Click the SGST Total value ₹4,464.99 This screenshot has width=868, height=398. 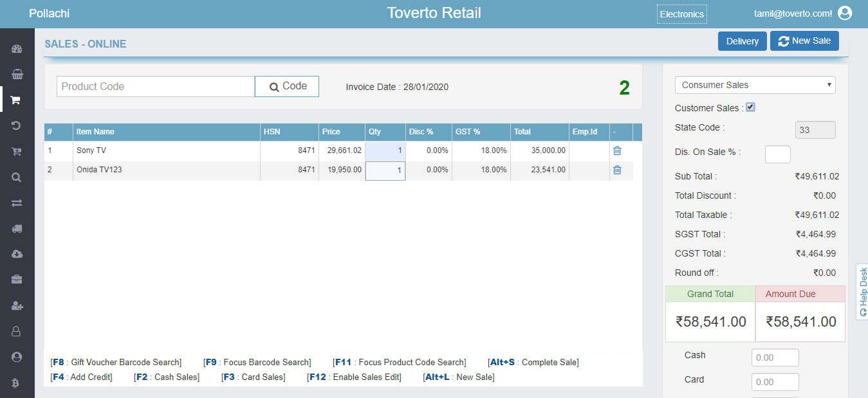816,234
